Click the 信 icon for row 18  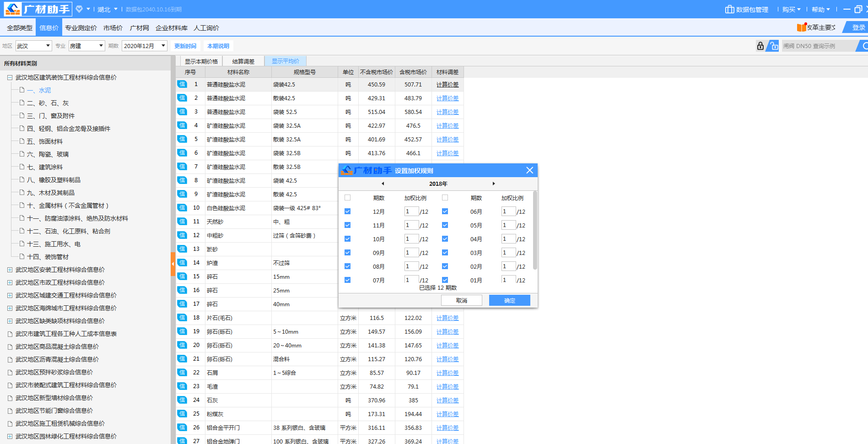182,318
